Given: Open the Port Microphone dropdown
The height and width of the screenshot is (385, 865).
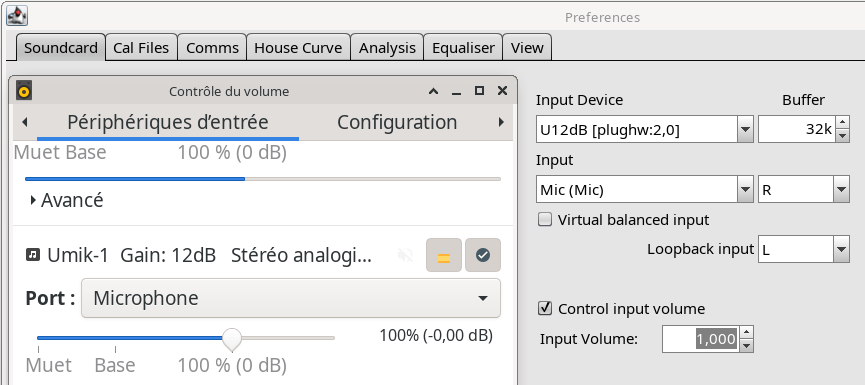Looking at the screenshot, I should point(291,298).
